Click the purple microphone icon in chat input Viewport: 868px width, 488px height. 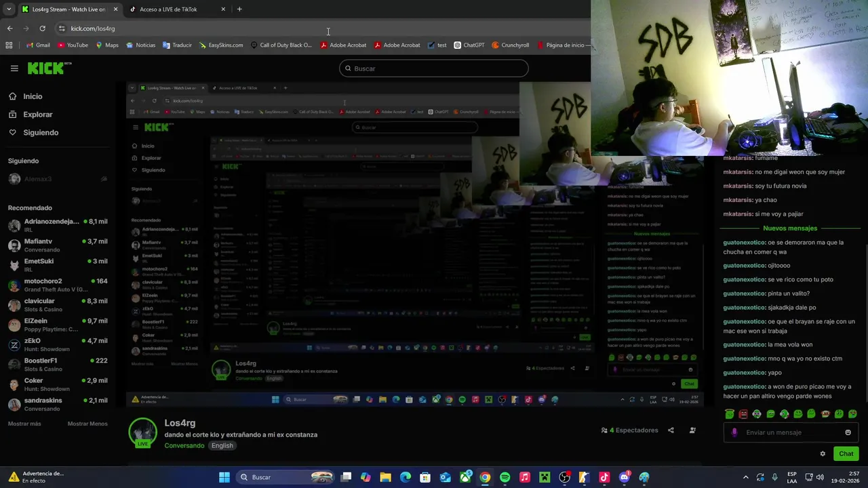(x=734, y=432)
